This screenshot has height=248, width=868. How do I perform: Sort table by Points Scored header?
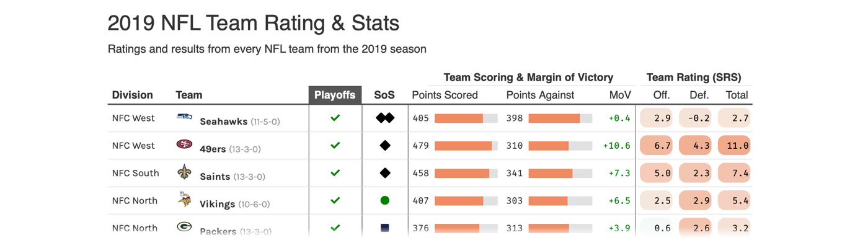pos(445,95)
